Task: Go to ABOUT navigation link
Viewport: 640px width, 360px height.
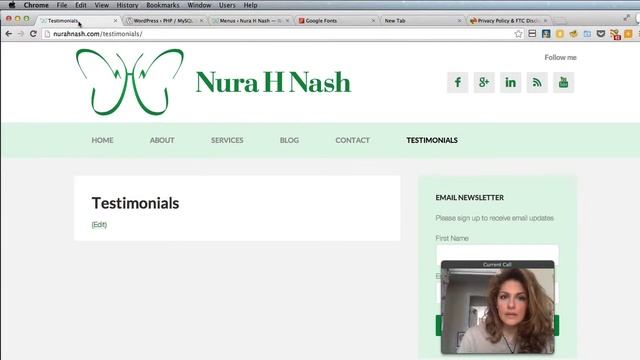Action: 162,140
